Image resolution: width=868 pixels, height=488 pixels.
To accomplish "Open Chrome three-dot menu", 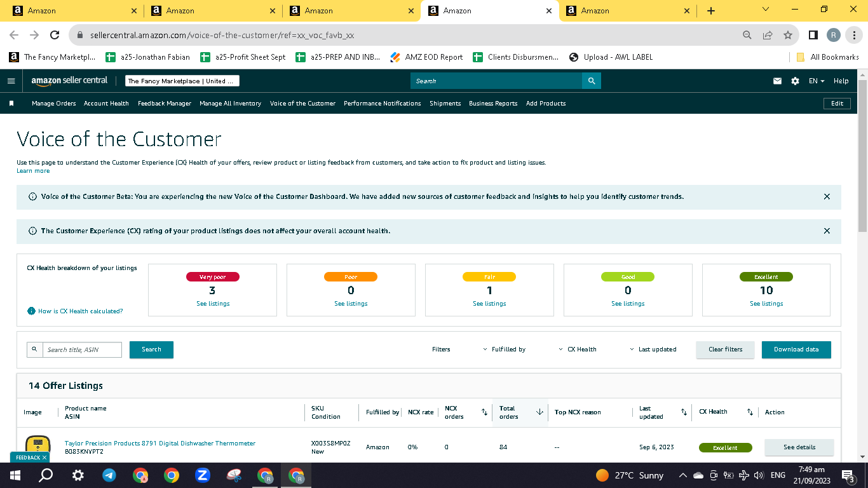I will point(854,35).
